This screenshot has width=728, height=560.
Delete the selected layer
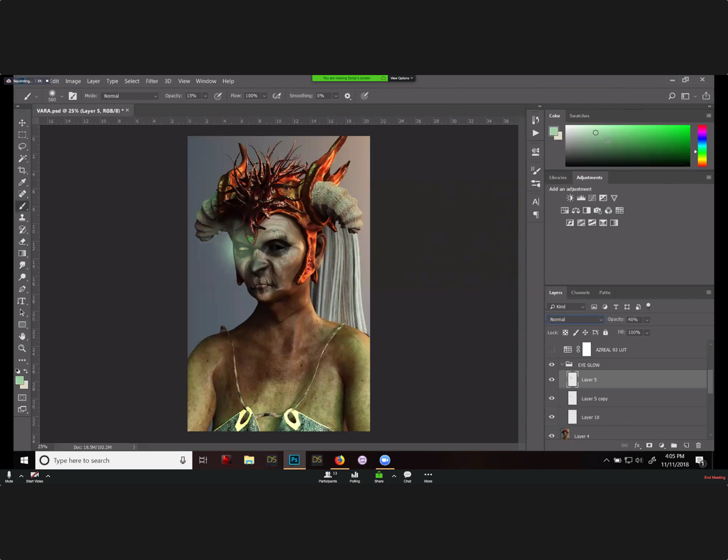pyautogui.click(x=698, y=445)
